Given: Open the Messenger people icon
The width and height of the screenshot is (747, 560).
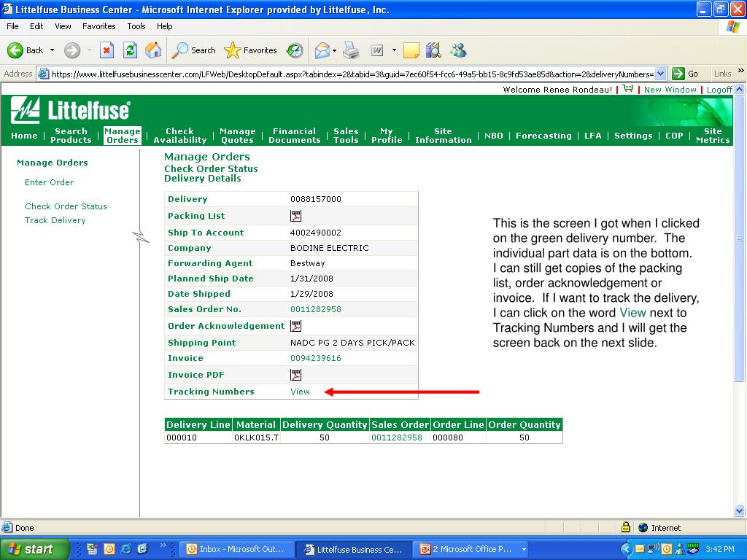Looking at the screenshot, I should point(458,50).
